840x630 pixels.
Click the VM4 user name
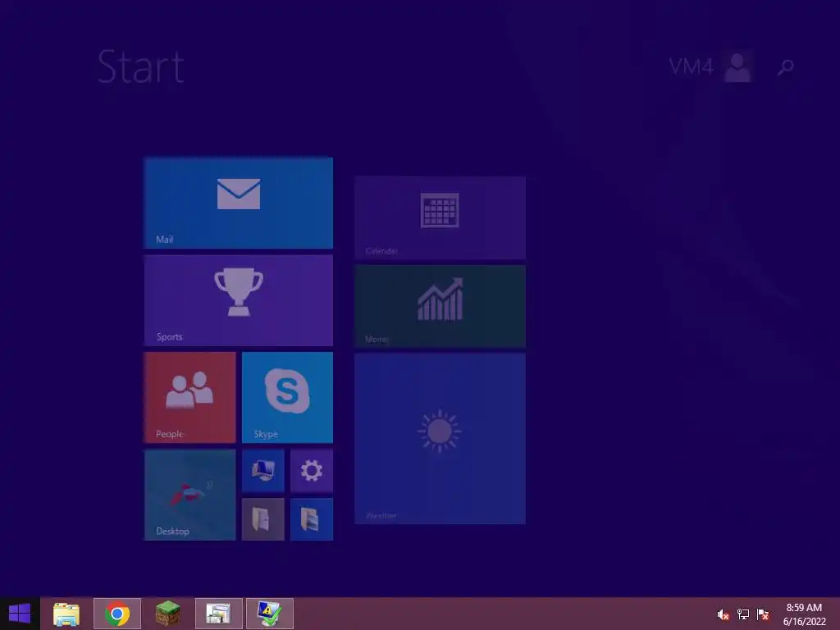(x=691, y=66)
